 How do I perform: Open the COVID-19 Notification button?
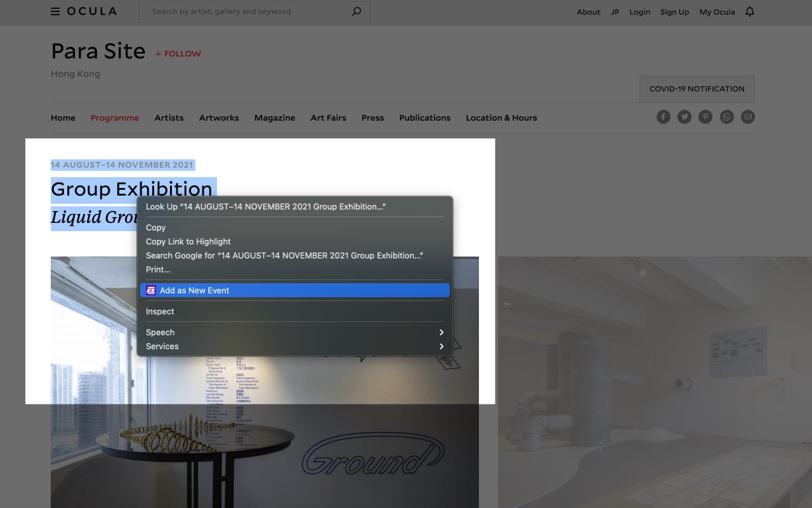697,89
